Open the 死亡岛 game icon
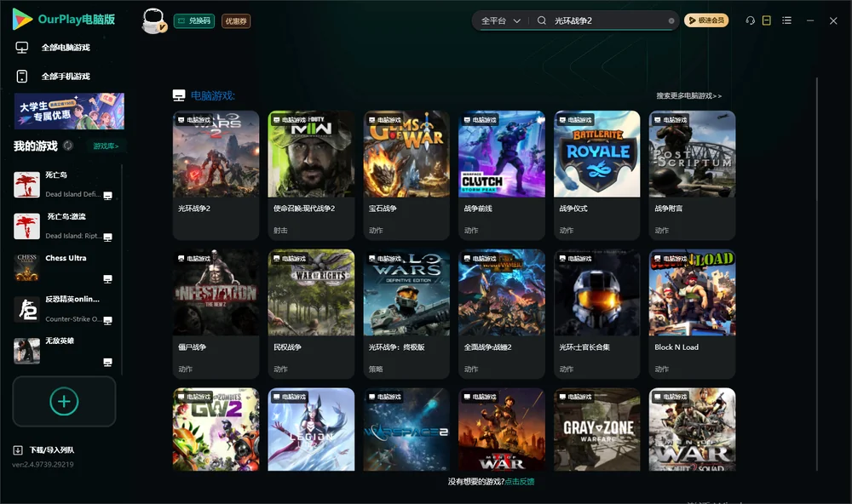The height and width of the screenshot is (504, 852). 26,185
